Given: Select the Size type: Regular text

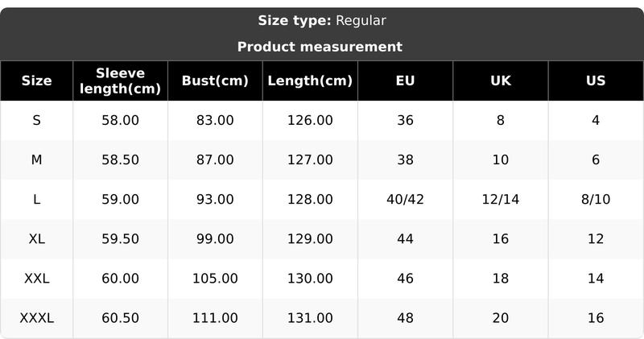Looking at the screenshot, I should [322, 21].
